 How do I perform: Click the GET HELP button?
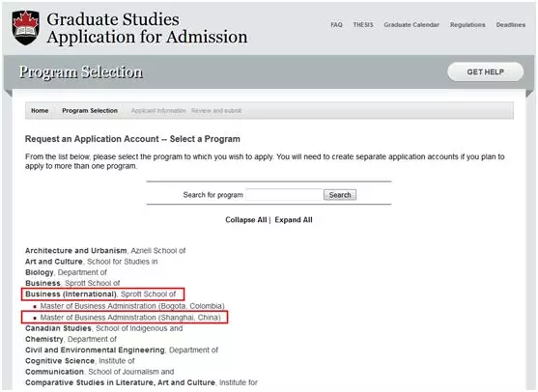(485, 72)
